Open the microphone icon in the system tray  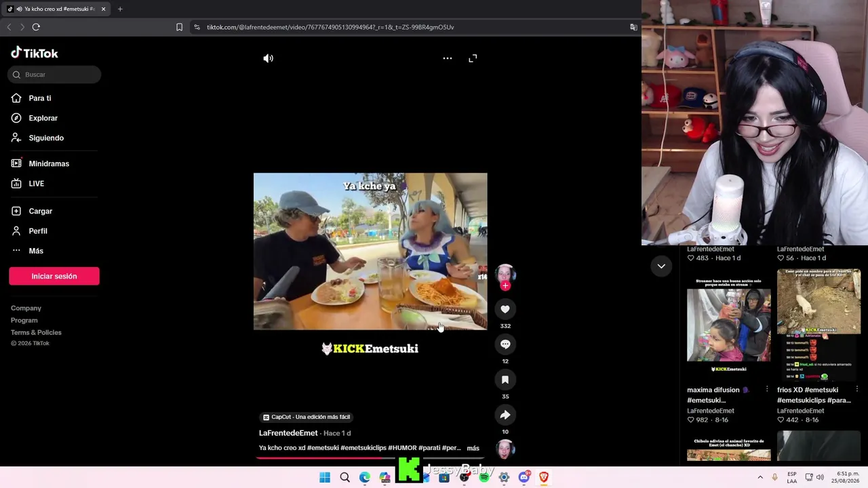(774, 477)
